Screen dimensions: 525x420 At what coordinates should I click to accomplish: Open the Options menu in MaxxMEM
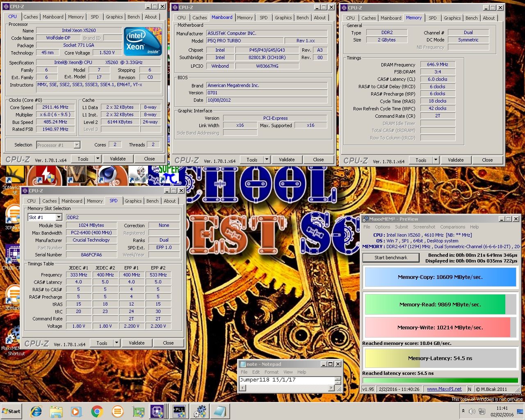coord(382,227)
